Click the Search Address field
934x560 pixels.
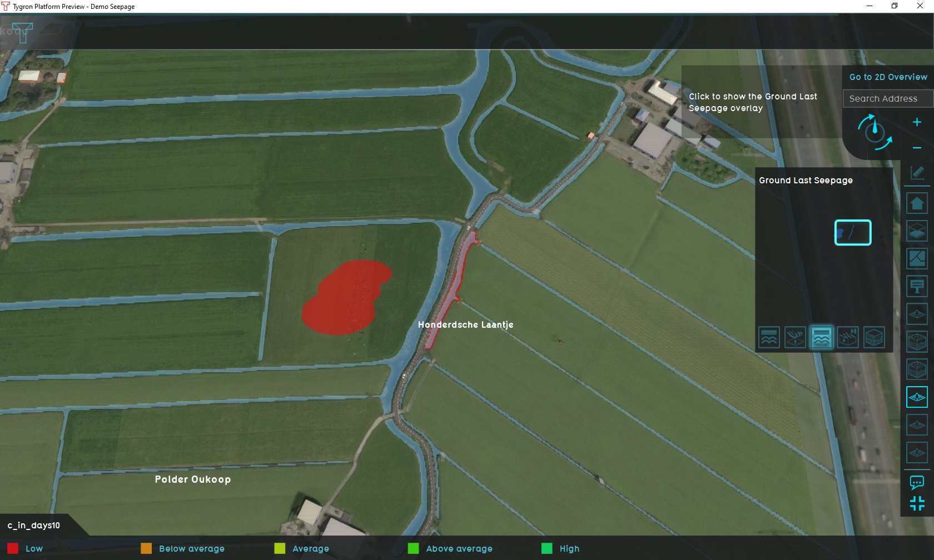tap(887, 99)
